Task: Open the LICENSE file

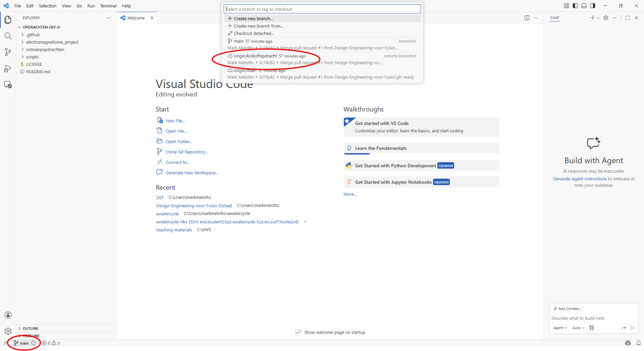Action: [x=66, y=64]
